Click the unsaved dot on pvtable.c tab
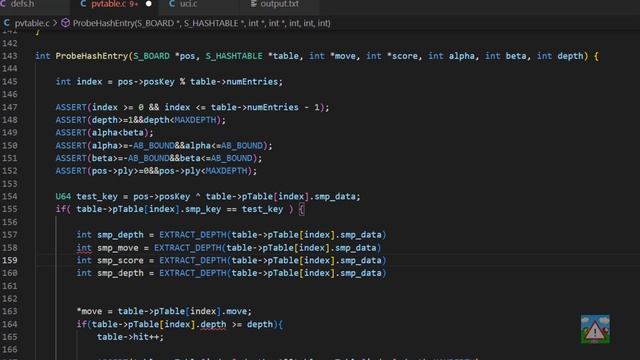Image resolution: width=640 pixels, height=360 pixels. click(149, 4)
